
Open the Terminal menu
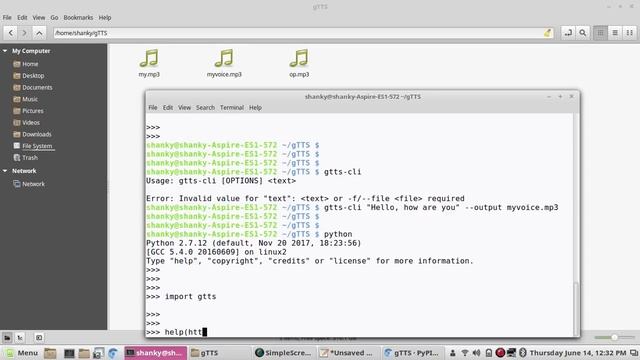click(231, 108)
